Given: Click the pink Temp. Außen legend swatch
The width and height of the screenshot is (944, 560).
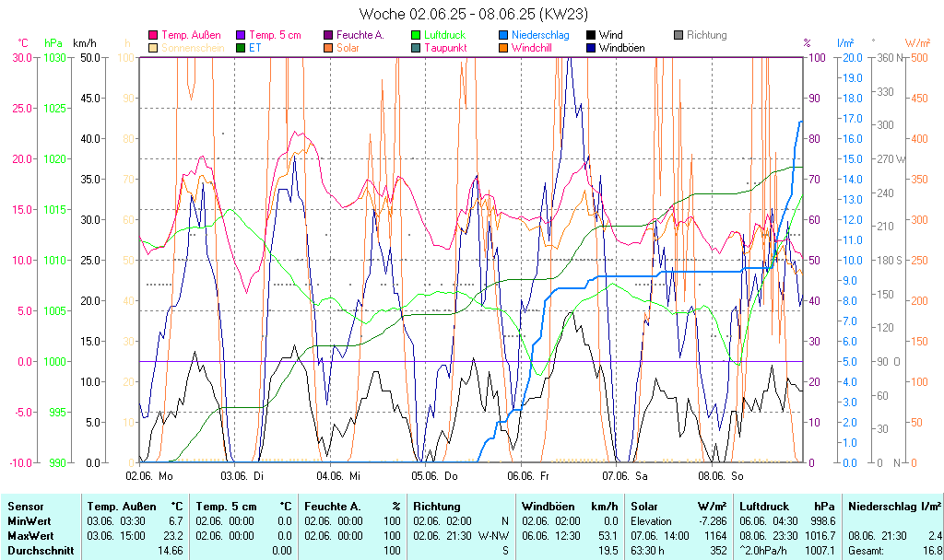Looking at the screenshot, I should [x=153, y=36].
